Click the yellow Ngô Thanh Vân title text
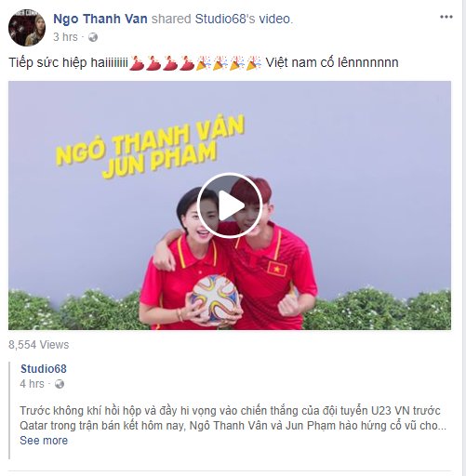The image size is (466, 476). point(150,139)
